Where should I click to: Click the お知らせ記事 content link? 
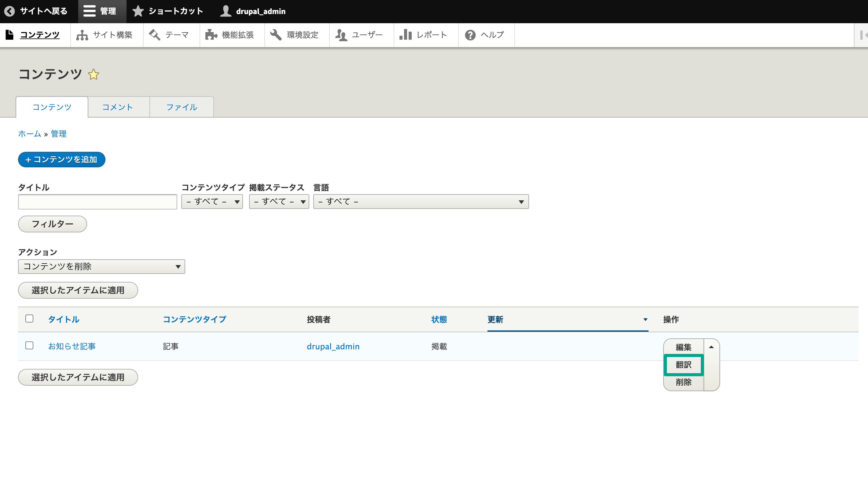click(72, 346)
